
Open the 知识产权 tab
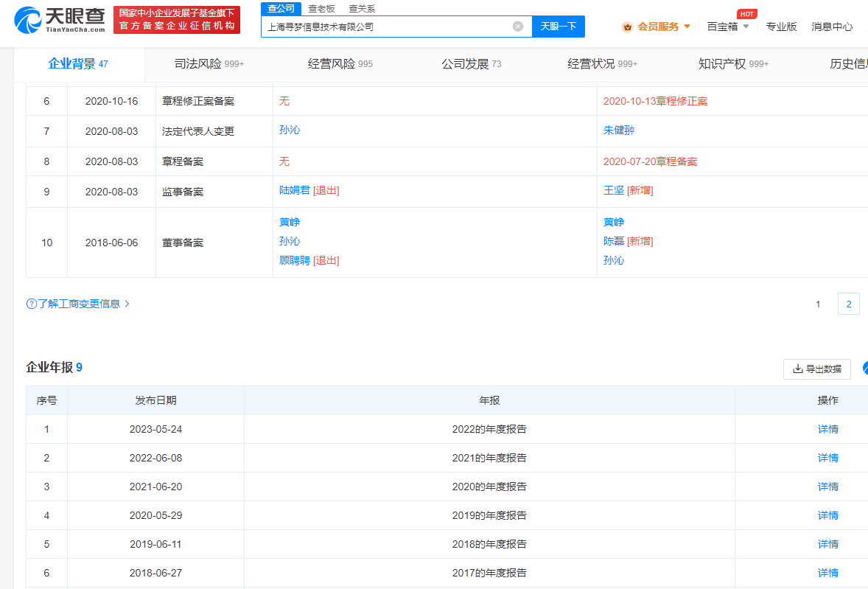click(x=732, y=64)
